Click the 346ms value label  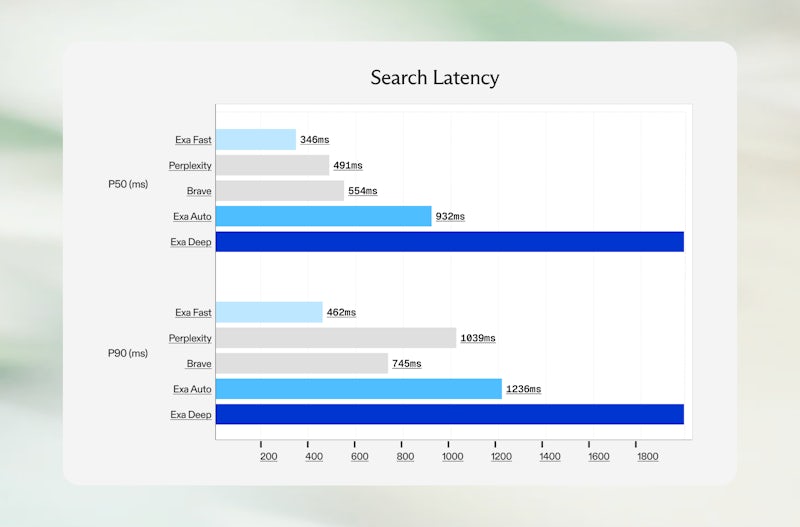click(x=314, y=140)
